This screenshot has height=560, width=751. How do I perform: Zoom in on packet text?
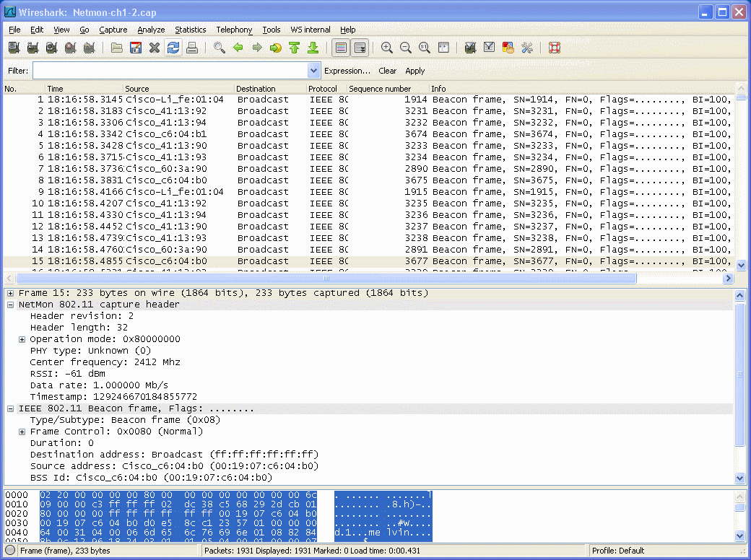coord(387,48)
